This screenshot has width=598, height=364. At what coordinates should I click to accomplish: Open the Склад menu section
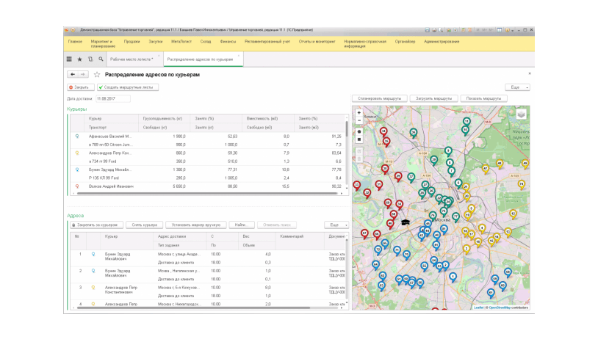(206, 42)
